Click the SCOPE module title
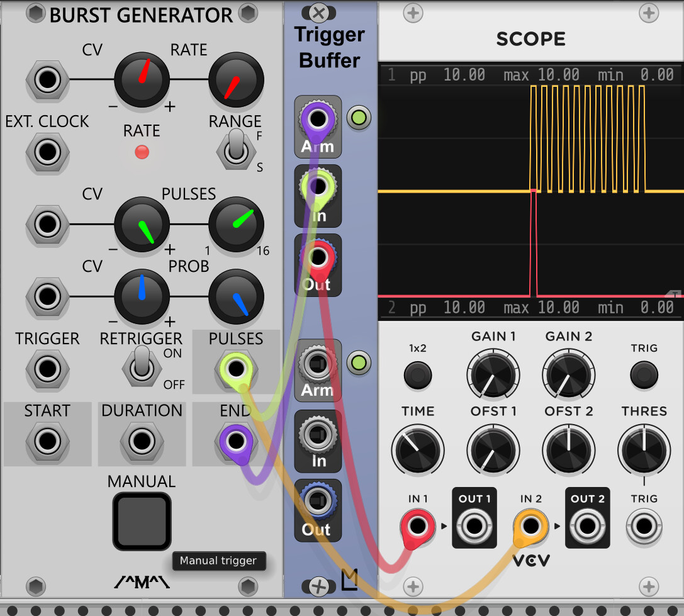The width and height of the screenshot is (684, 616). (531, 39)
